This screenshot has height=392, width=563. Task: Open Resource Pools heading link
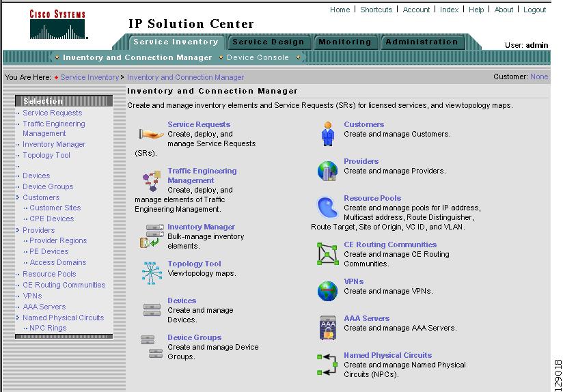pos(372,198)
